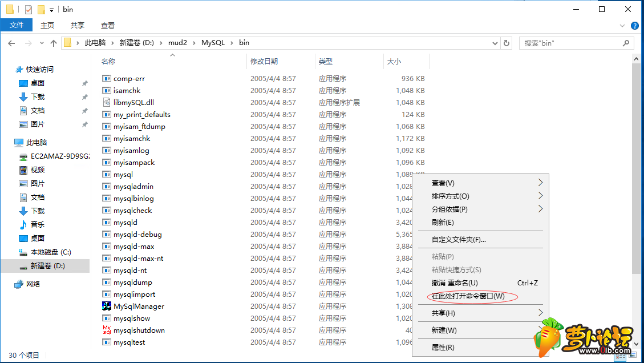644x363 pixels.
Task: Select Local Disk (C:) in sidebar
Action: [x=45, y=252]
